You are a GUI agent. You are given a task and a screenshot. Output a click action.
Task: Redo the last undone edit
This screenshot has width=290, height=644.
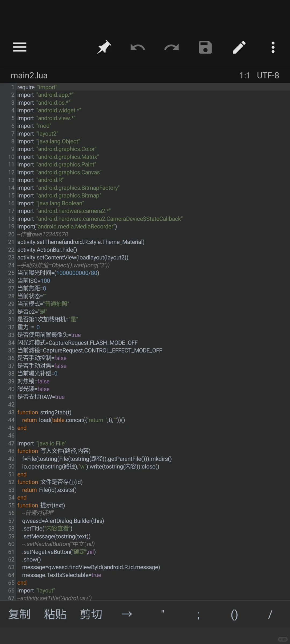[172, 47]
